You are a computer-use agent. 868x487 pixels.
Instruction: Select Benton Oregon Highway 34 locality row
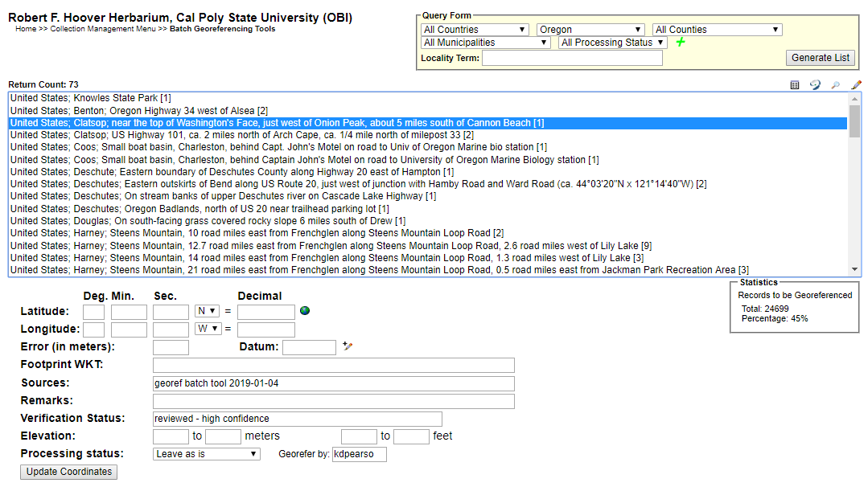pyautogui.click(x=428, y=111)
